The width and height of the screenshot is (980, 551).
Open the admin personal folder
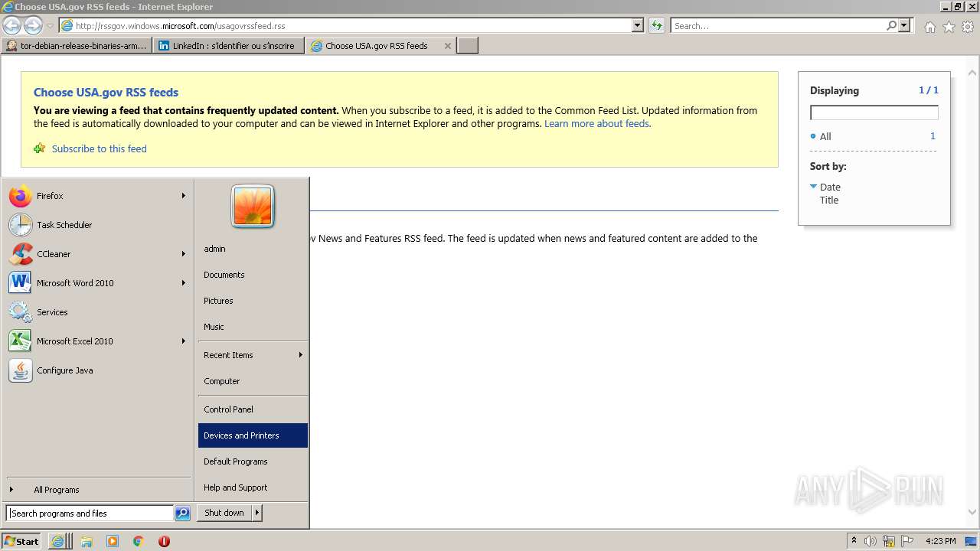(253, 249)
